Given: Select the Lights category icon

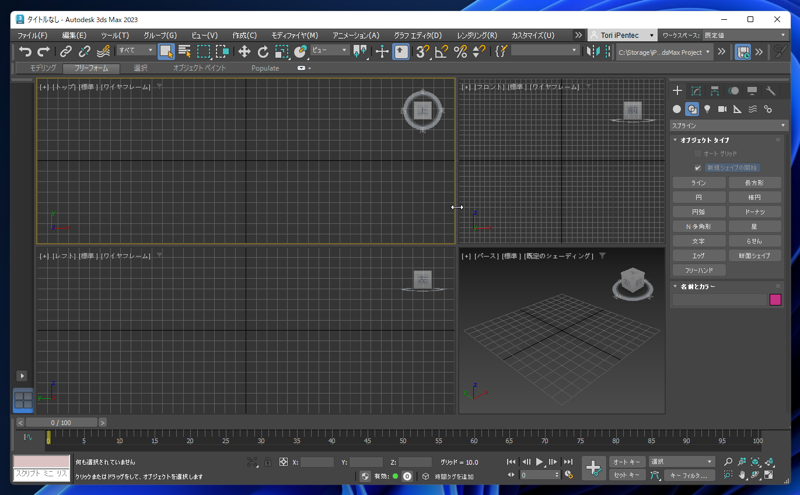Looking at the screenshot, I should point(707,109).
